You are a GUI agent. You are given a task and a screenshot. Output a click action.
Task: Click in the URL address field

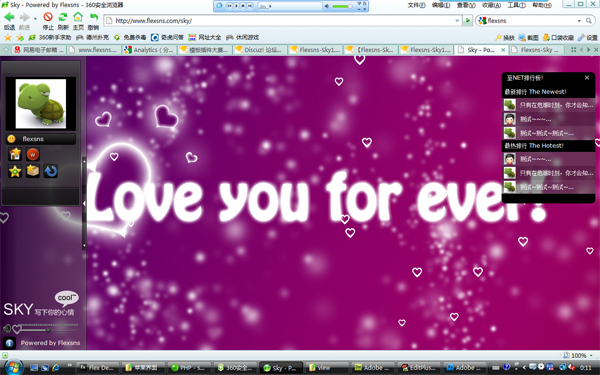click(283, 21)
